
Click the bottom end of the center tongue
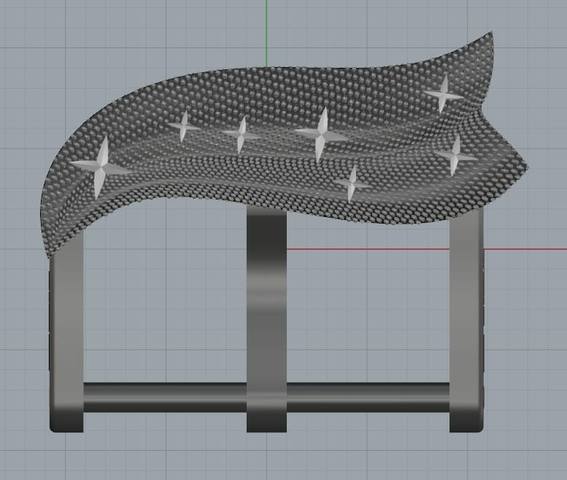[267, 423]
